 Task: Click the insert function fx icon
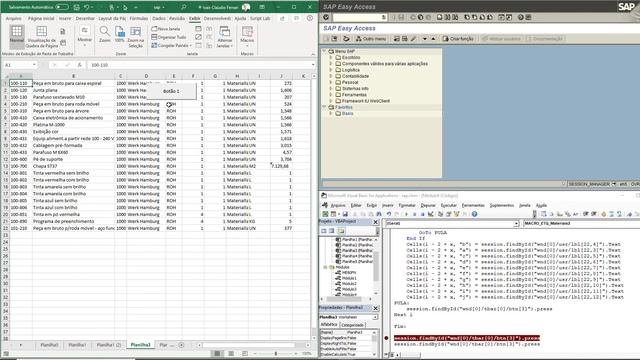[x=80, y=65]
